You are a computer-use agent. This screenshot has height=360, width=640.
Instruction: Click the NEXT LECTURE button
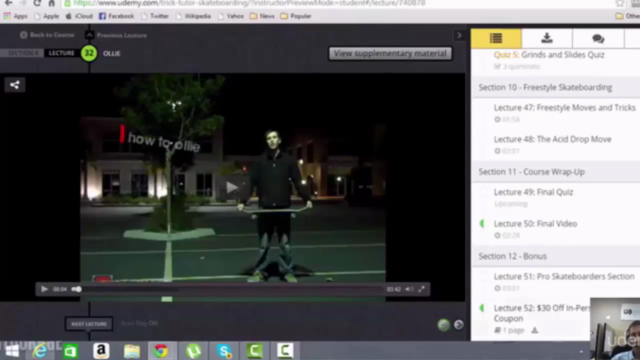pyautogui.click(x=89, y=324)
